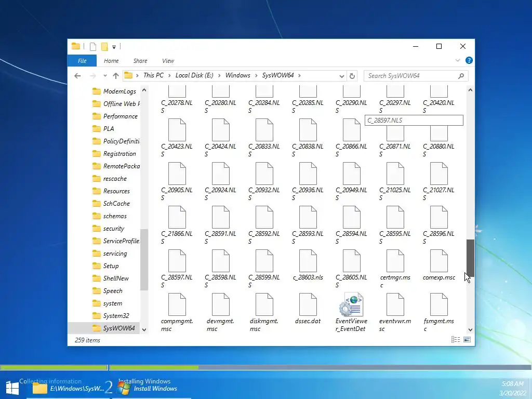Viewport: 532px width, 399px height.
Task: Open the Customize Quick Access Toolbar dropdown
Action: tap(114, 47)
